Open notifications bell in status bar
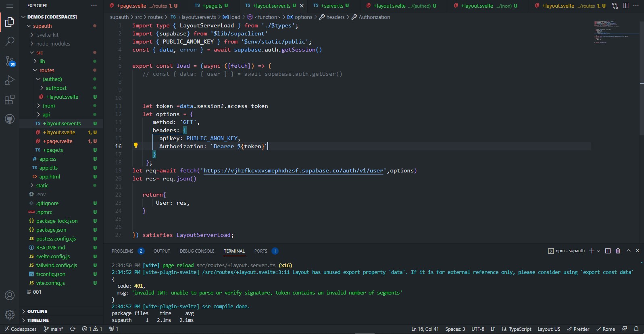644x334 pixels. (x=636, y=329)
